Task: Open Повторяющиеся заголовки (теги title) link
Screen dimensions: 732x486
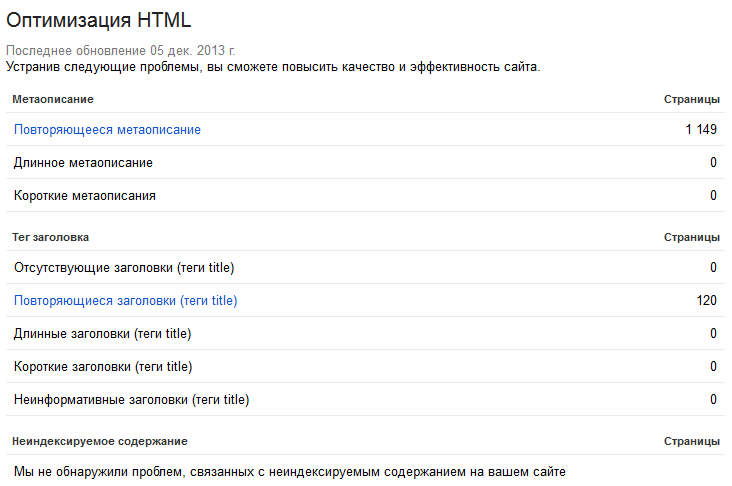Action: [x=126, y=300]
